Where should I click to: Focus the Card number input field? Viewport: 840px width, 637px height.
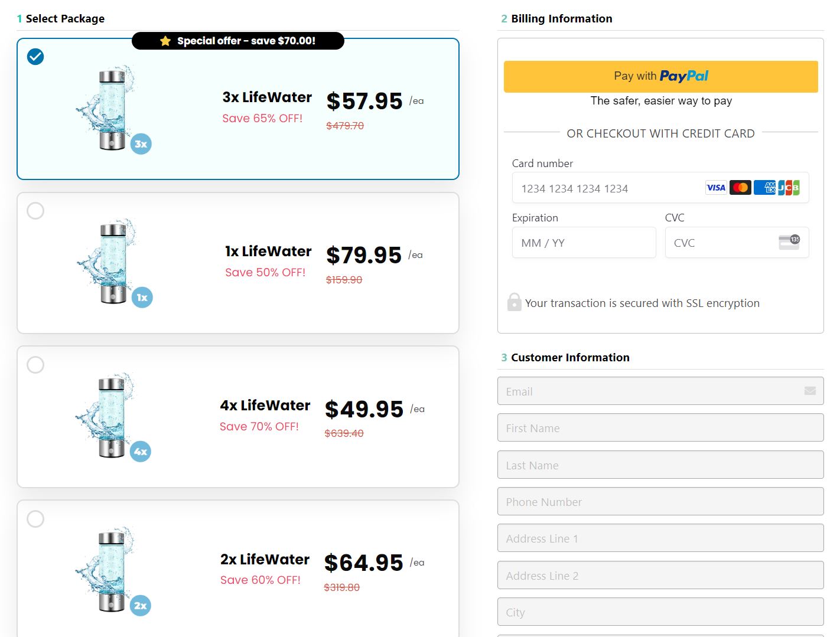coord(608,188)
